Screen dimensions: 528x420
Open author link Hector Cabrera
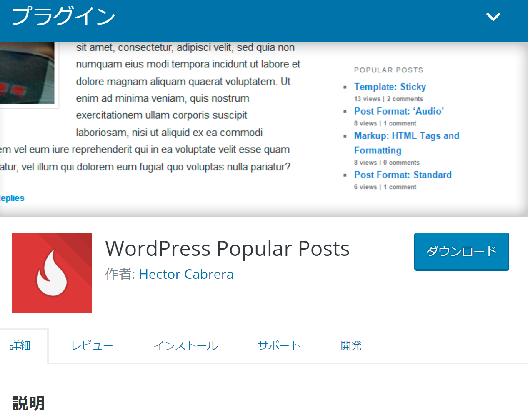pyautogui.click(x=186, y=274)
